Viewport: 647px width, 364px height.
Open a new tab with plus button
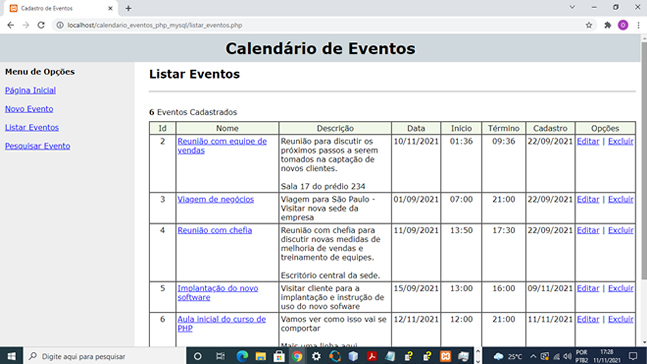tap(128, 8)
